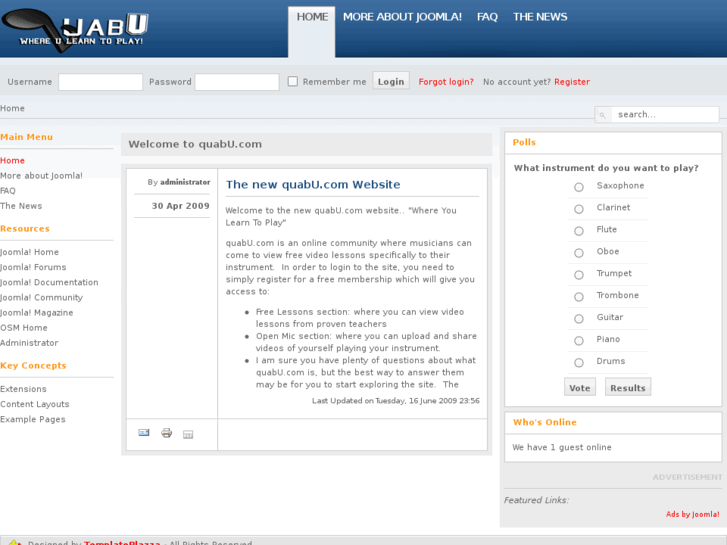Click into the Username field

[100, 82]
